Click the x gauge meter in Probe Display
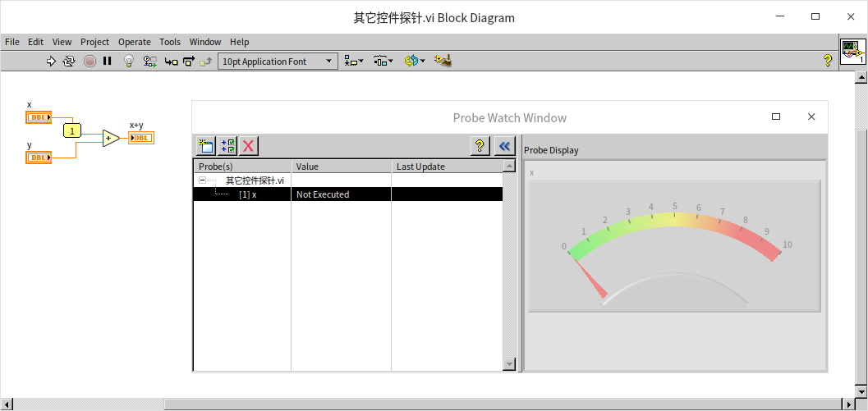Screen dimensions: 868x411 tap(673, 246)
